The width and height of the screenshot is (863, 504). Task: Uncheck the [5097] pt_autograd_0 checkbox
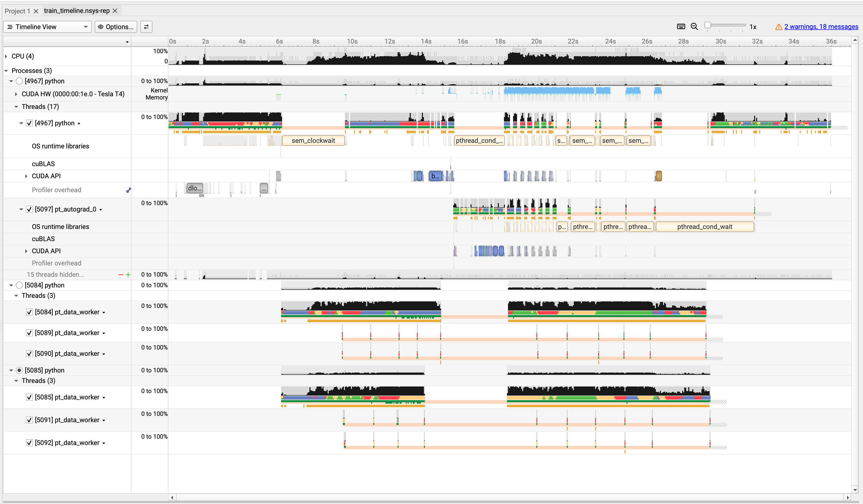[29, 209]
